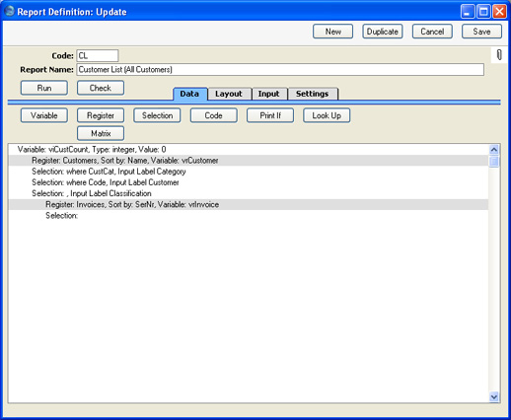Click the Run button
Viewport: 511px width, 420px height.
point(44,88)
